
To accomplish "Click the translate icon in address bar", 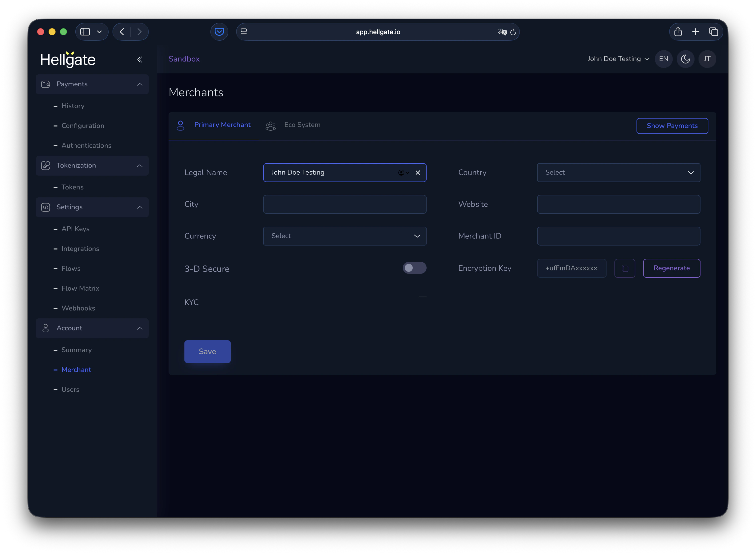I will coord(502,32).
